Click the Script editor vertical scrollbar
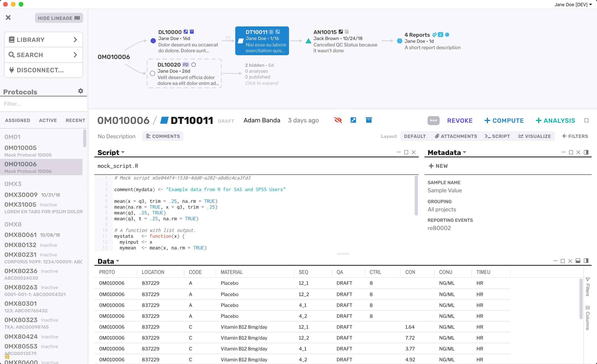597x364 pixels. 416,195
